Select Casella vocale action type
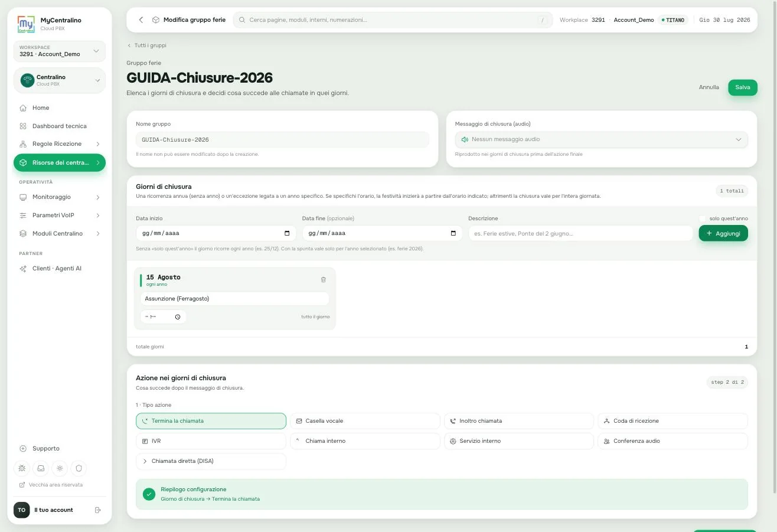 pyautogui.click(x=365, y=421)
